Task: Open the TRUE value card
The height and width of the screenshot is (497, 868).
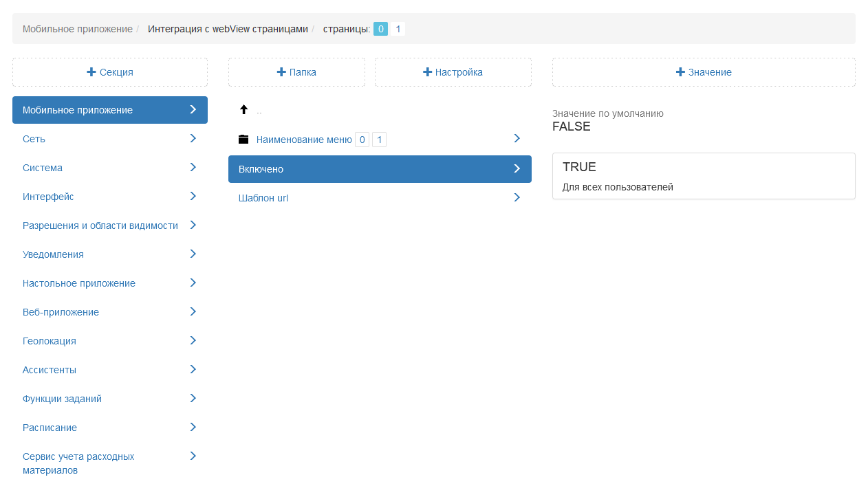Action: tap(703, 176)
